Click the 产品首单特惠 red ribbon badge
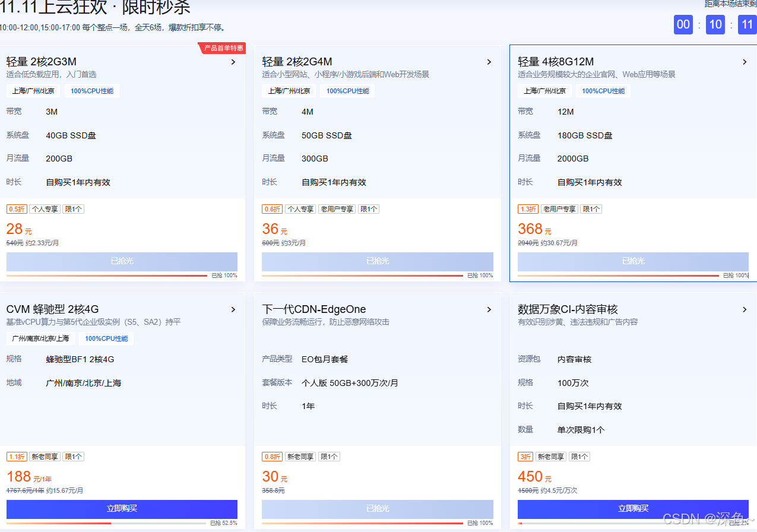Screen dimensions: 757x532 [223, 48]
